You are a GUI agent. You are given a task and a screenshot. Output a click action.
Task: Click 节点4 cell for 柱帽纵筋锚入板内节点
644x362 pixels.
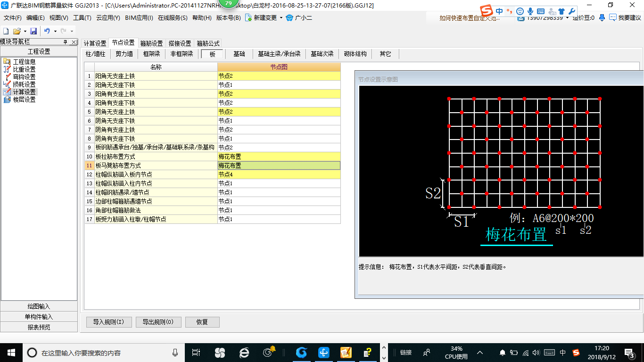pyautogui.click(x=279, y=174)
